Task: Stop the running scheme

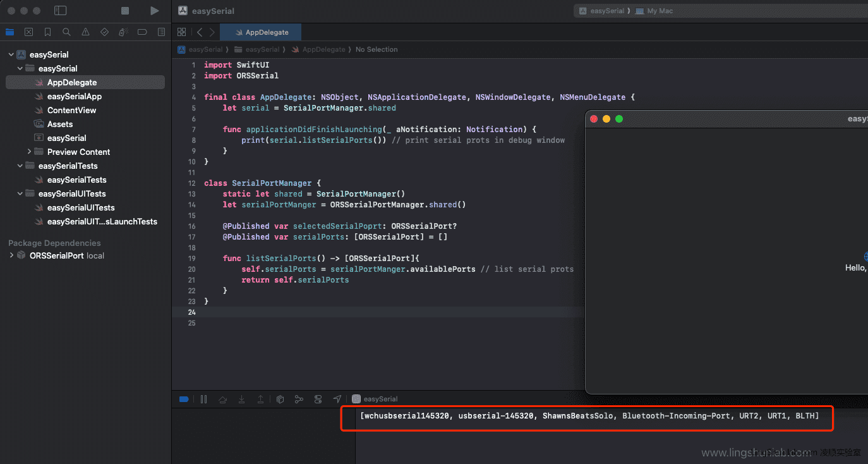Action: click(125, 11)
